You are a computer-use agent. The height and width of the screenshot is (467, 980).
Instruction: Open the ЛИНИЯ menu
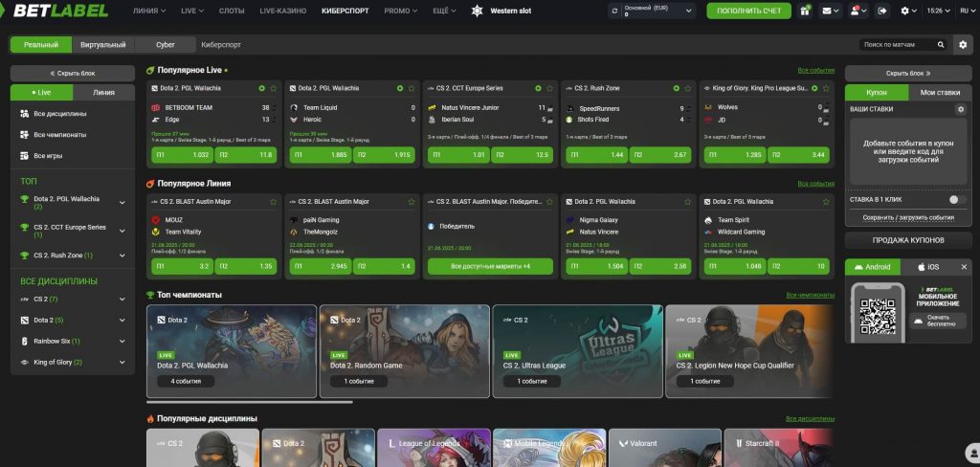[x=149, y=11]
